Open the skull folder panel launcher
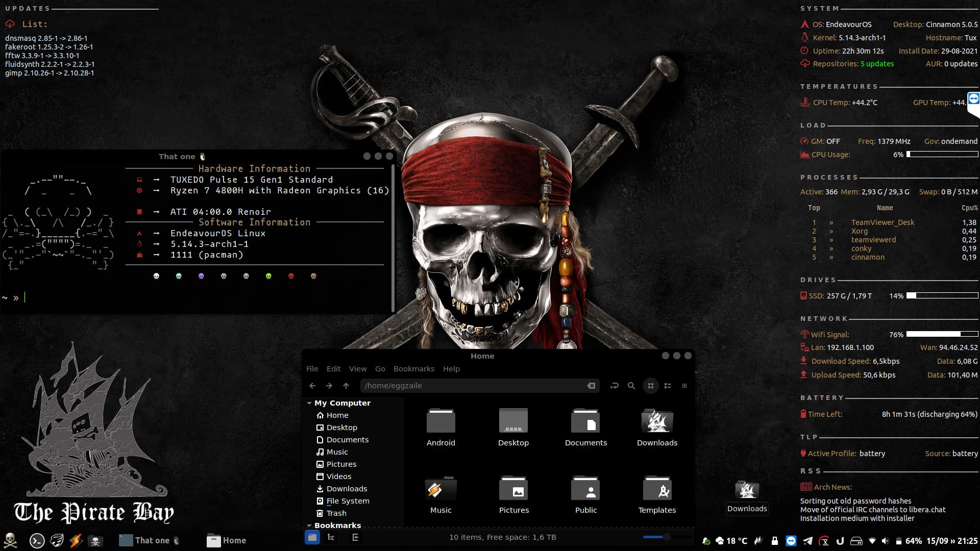The height and width of the screenshot is (551, 980). coord(95,540)
